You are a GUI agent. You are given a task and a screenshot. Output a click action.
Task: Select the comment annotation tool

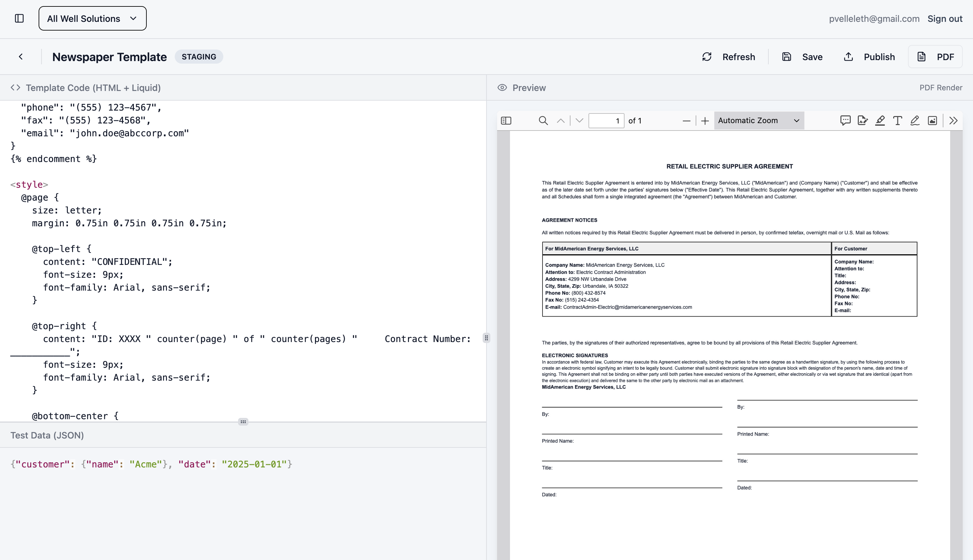845,121
